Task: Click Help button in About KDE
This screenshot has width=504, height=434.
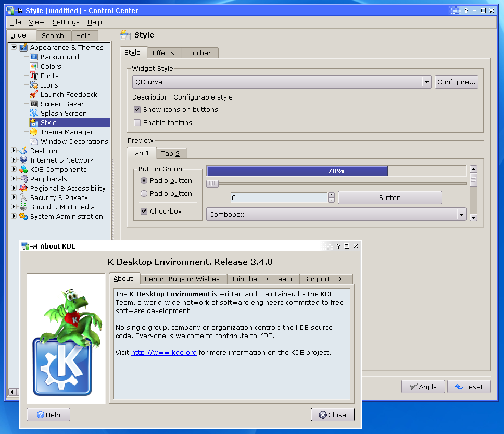Action: point(48,415)
